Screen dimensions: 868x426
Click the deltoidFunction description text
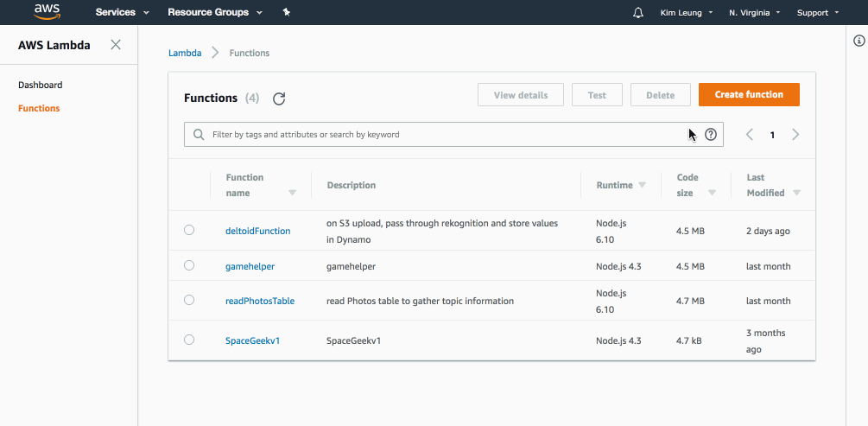[442, 232]
